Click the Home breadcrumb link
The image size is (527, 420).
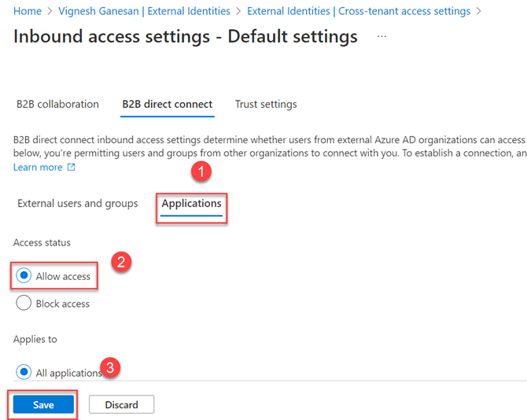point(28,11)
